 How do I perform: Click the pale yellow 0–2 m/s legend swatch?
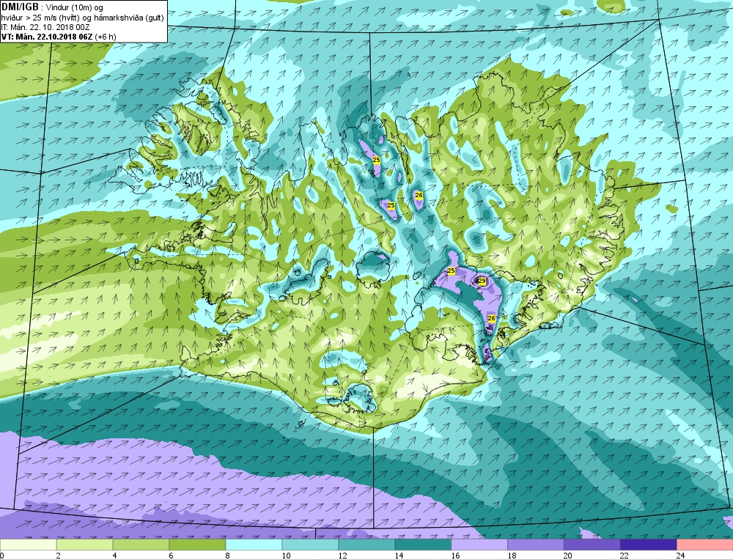[x=28, y=545]
